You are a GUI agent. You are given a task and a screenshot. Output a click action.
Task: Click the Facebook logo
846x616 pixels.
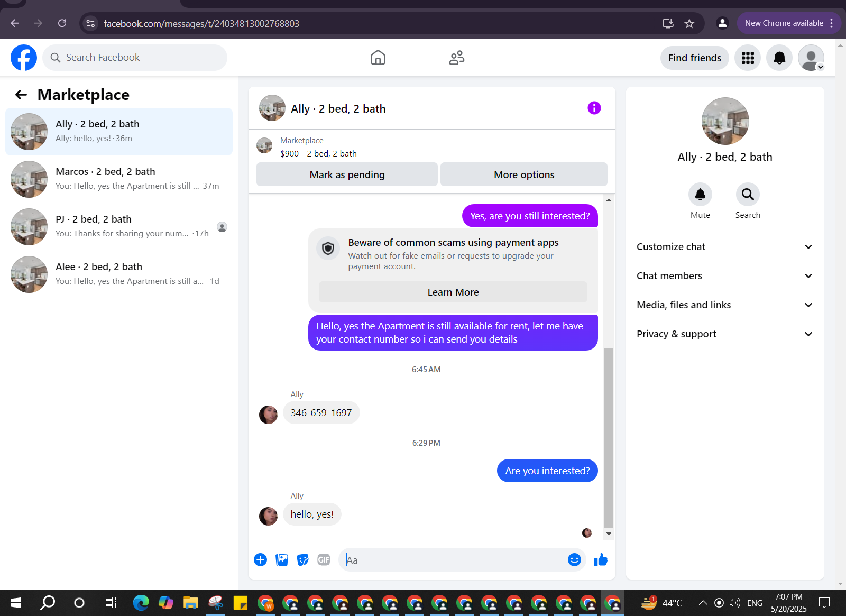(24, 58)
